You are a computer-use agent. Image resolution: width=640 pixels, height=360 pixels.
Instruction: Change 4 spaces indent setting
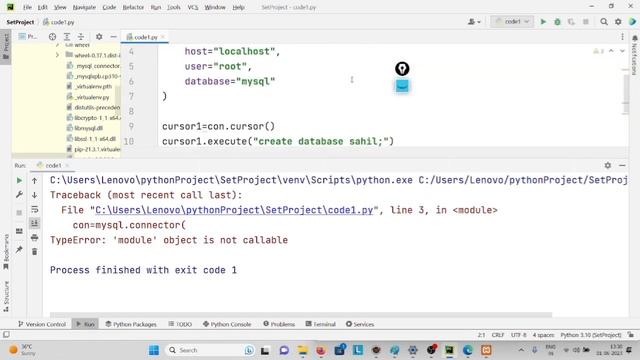543,335
